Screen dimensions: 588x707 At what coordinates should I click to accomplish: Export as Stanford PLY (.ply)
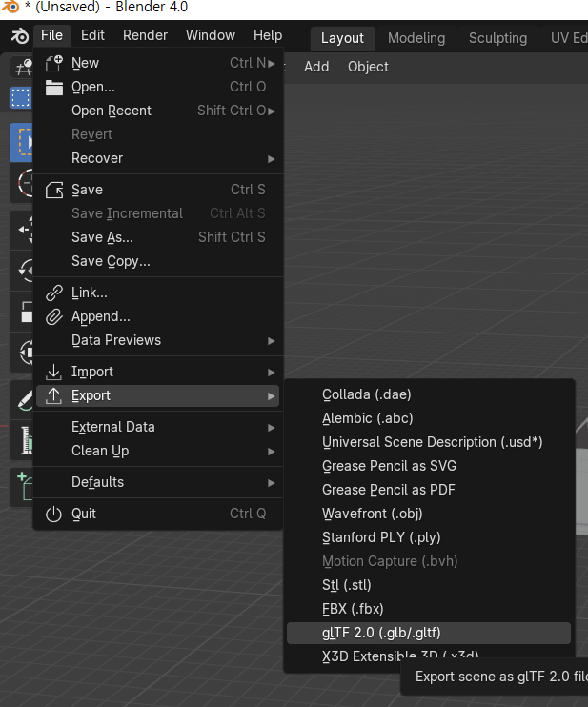coord(429,538)
